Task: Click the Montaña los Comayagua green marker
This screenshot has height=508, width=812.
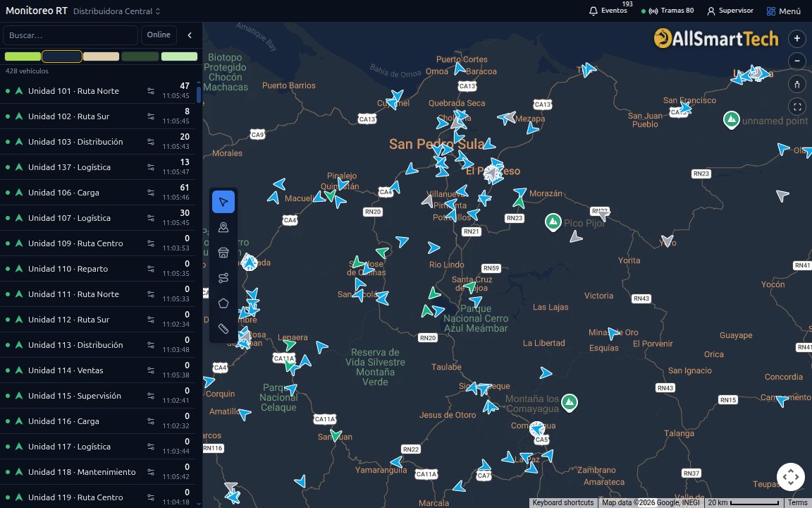Action: click(x=569, y=402)
